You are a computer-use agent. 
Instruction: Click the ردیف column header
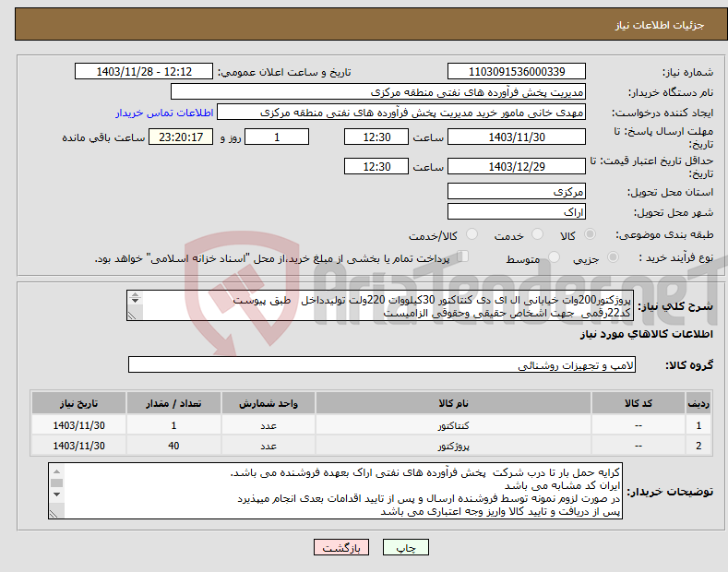click(698, 403)
